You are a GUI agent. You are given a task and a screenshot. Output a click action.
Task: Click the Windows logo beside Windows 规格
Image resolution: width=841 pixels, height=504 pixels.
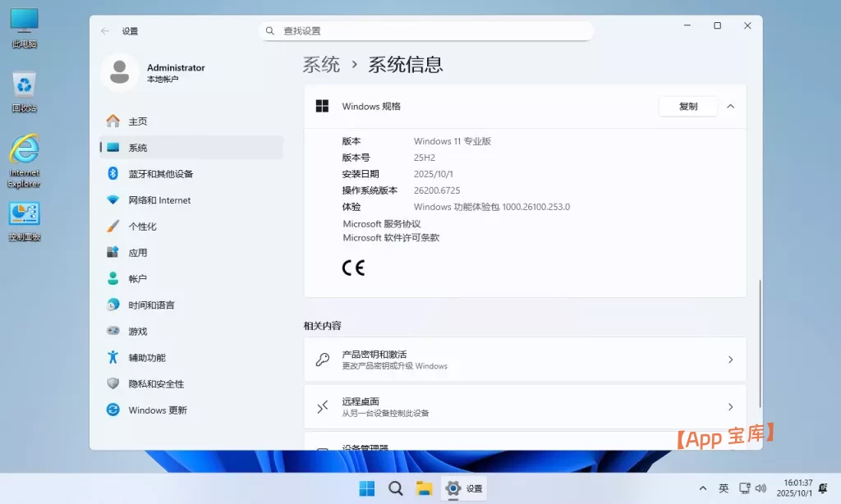point(322,106)
